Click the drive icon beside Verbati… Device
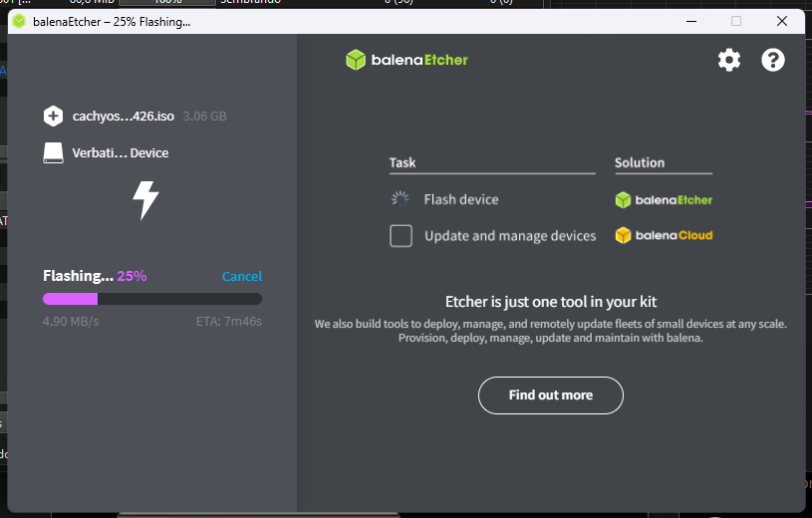The height and width of the screenshot is (518, 812). 54,153
